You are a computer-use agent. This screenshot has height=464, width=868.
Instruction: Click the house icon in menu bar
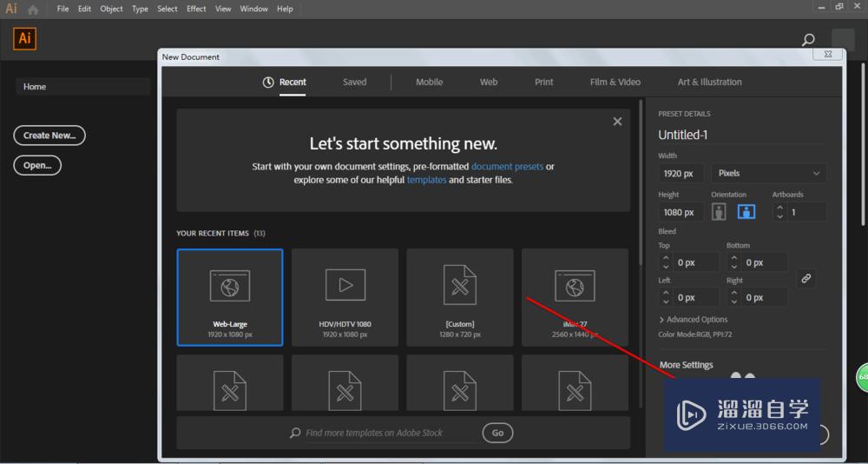pos(33,10)
